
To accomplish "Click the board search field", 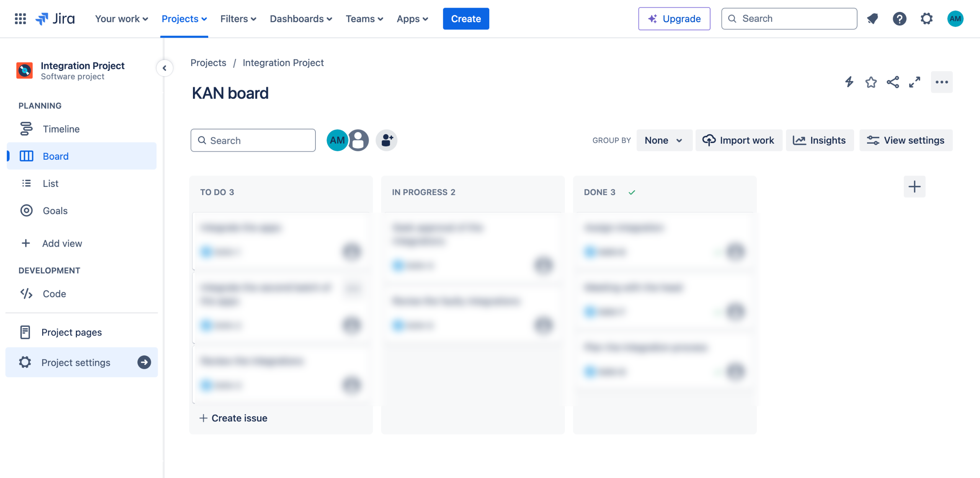I will [x=253, y=140].
